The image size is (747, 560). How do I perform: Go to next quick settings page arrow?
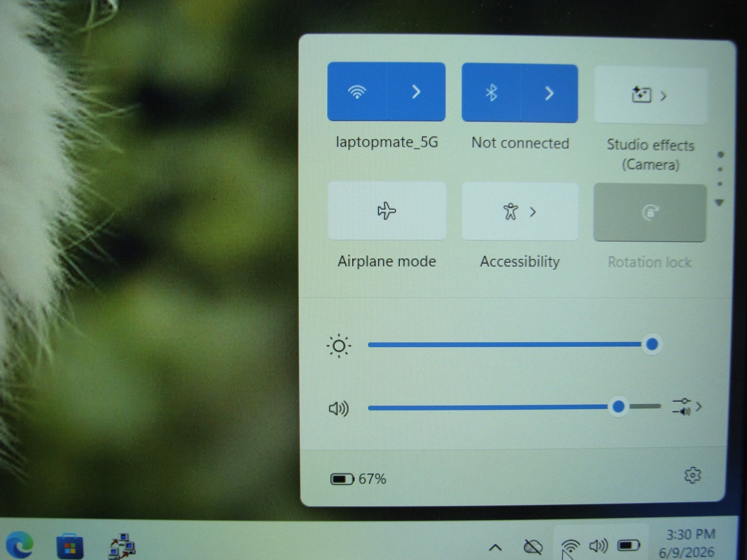click(719, 203)
